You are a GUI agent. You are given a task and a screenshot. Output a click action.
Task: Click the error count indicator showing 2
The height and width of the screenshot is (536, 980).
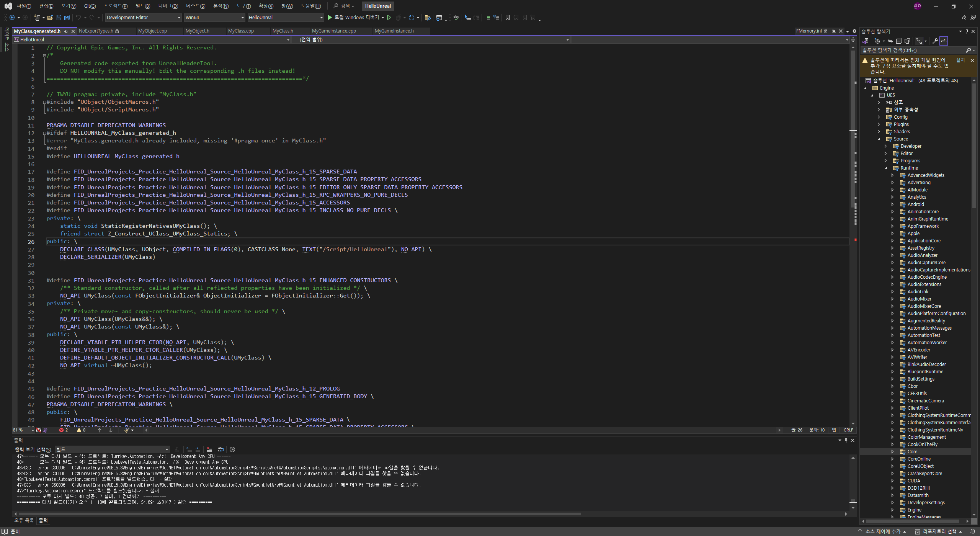tap(64, 430)
